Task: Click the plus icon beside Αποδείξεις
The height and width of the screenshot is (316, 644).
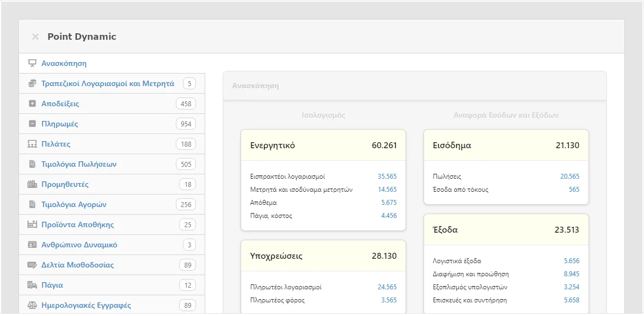Action: [32, 104]
